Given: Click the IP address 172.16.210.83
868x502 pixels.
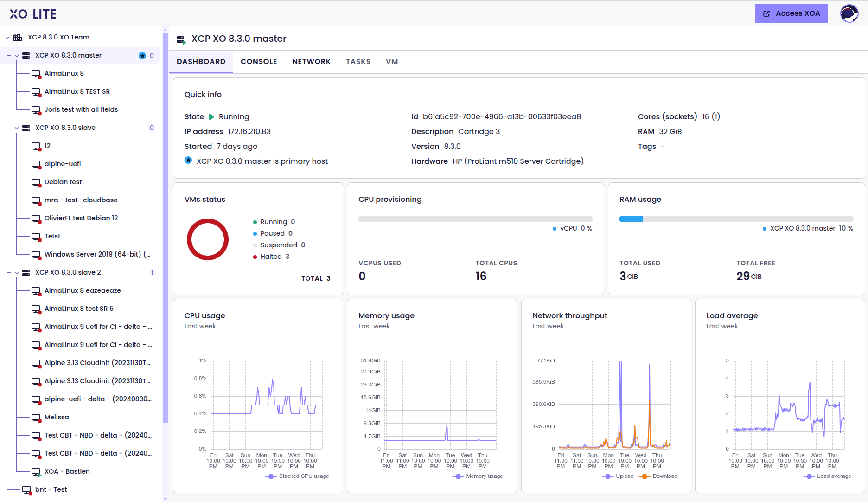Looking at the screenshot, I should (x=249, y=132).
